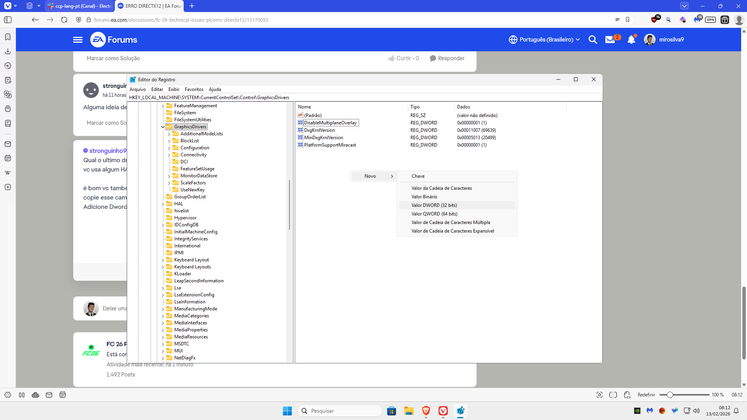The image size is (747, 420).
Task: Open the forum messages envelope icon
Action: (610, 40)
